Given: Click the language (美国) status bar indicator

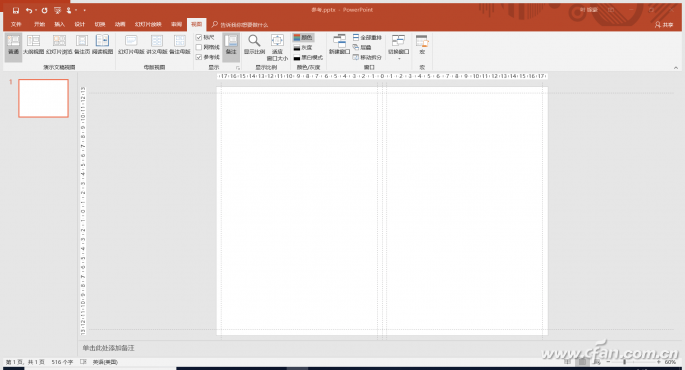Looking at the screenshot, I should tap(105, 362).
